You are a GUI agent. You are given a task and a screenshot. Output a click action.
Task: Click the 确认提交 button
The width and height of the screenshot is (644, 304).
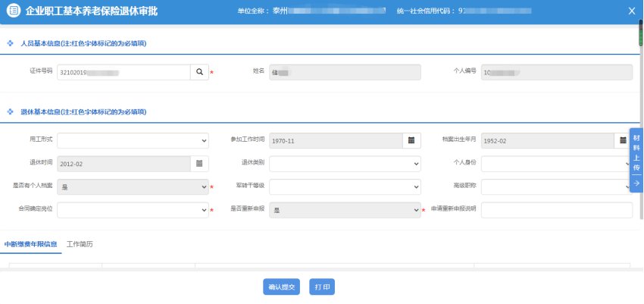click(282, 287)
